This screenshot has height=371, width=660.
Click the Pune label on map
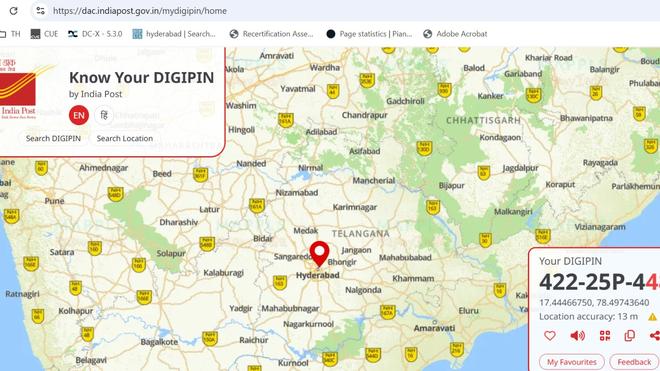54,201
